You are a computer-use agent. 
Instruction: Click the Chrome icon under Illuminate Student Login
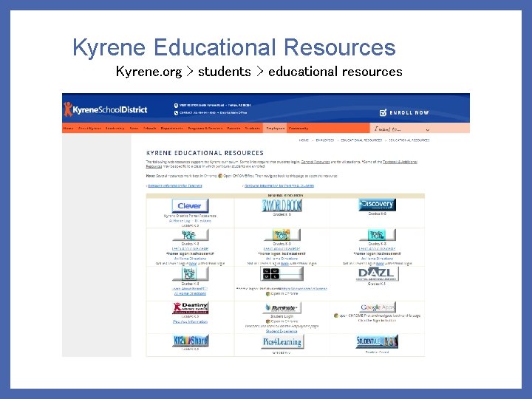(x=267, y=321)
